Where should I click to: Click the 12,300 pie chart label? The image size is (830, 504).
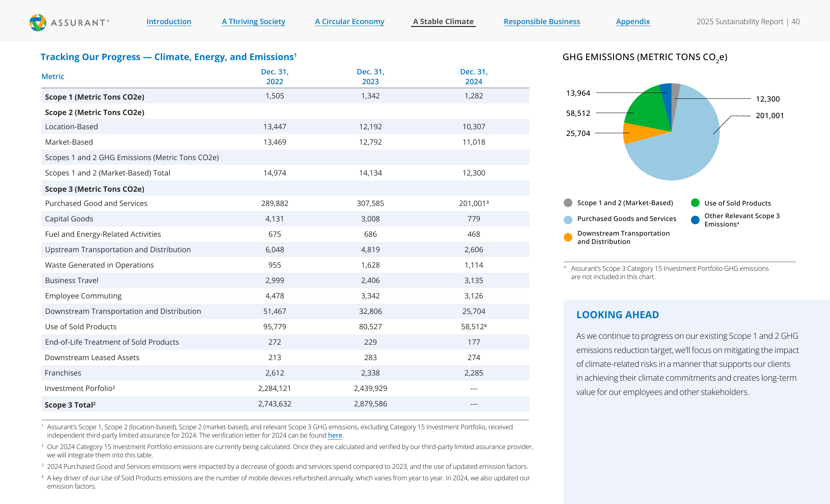(768, 99)
